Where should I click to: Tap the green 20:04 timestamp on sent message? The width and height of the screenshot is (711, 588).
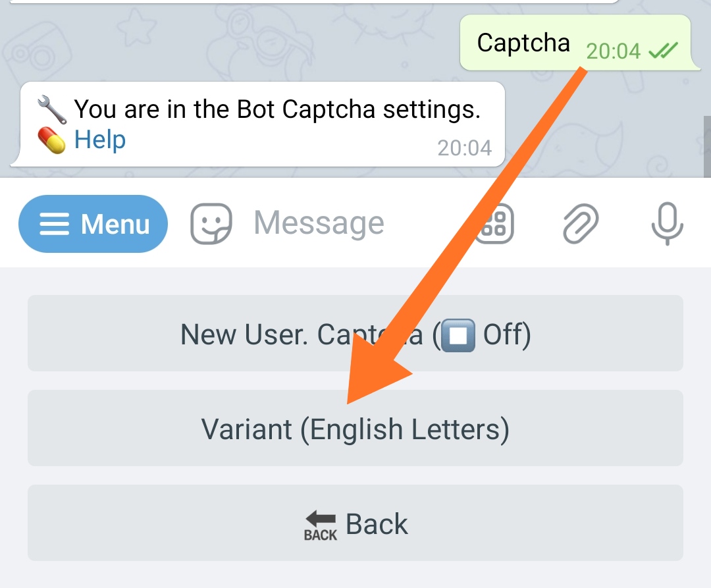tap(614, 51)
